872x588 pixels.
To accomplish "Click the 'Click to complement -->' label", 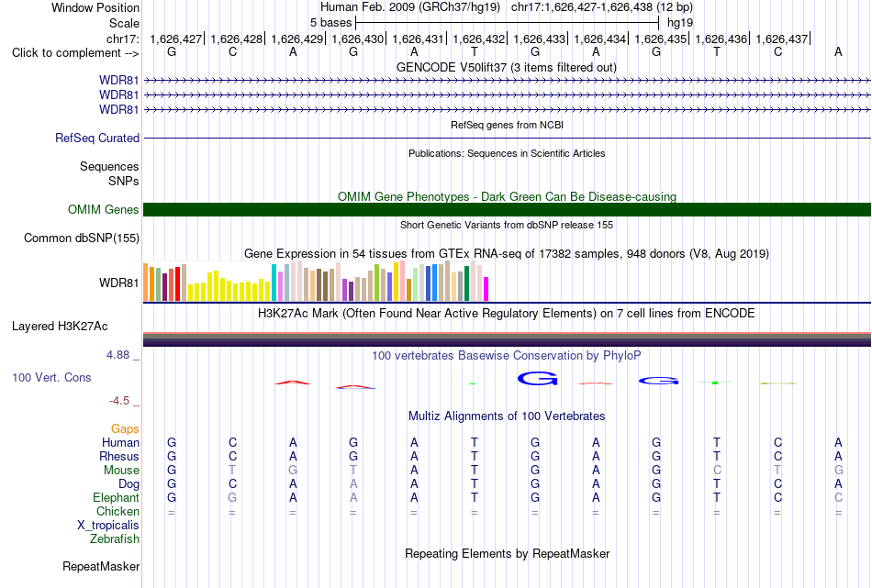I will click(75, 53).
